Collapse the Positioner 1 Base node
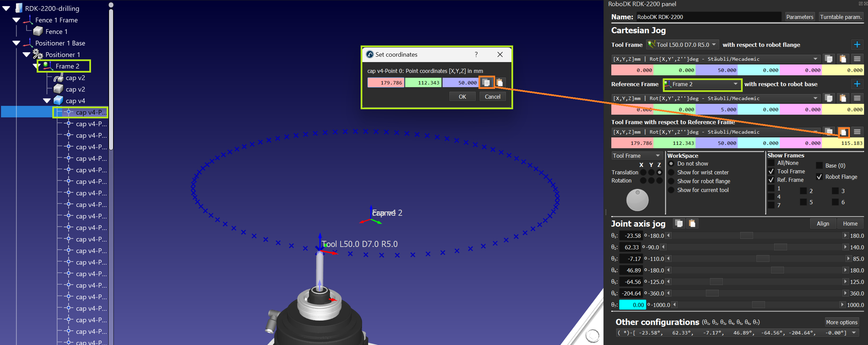 pos(16,43)
